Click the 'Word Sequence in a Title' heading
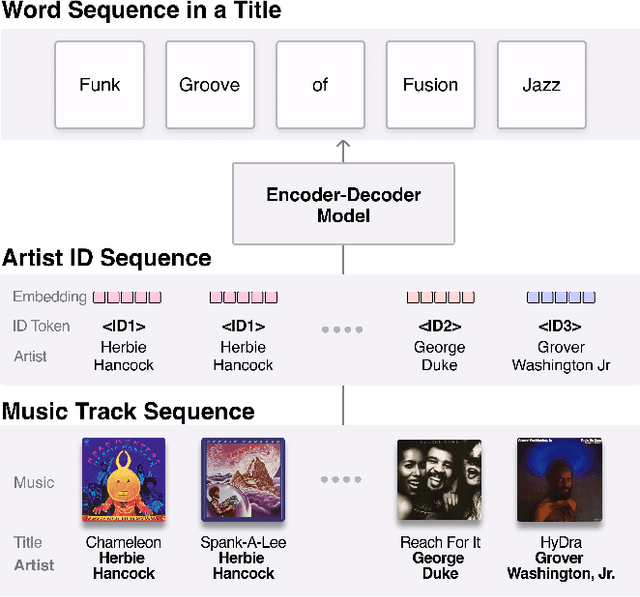Image resolution: width=640 pixels, height=597 pixels. (141, 13)
